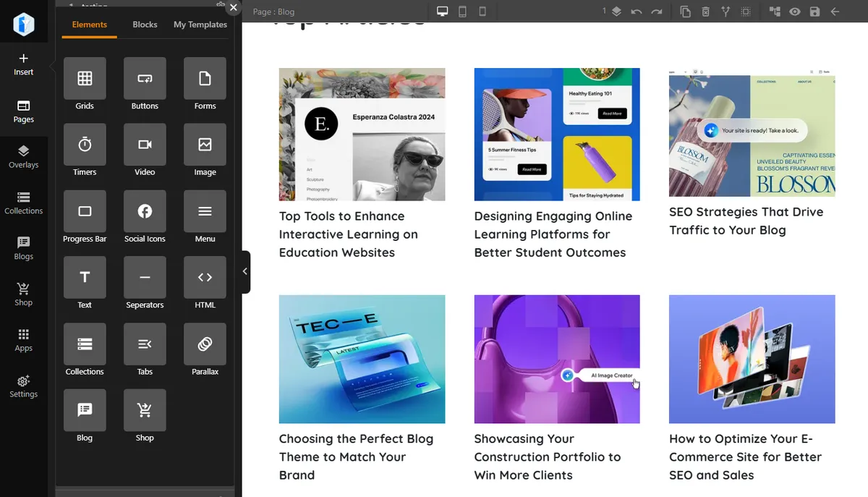
Task: Select the Image element
Action: tap(205, 145)
